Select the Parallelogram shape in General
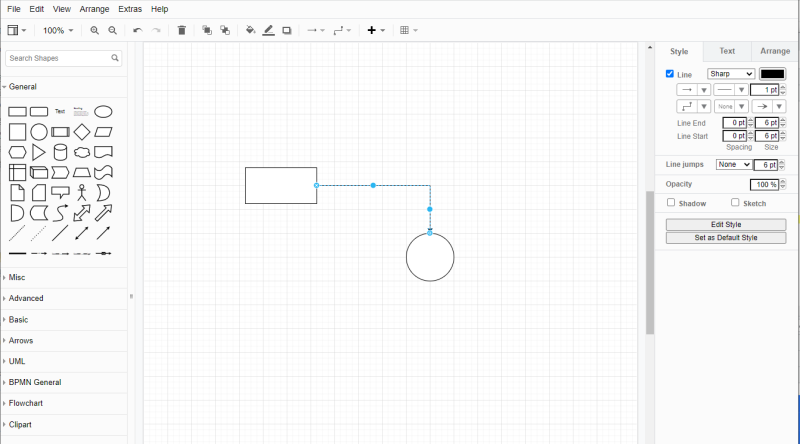The height and width of the screenshot is (444, 800). [x=103, y=132]
